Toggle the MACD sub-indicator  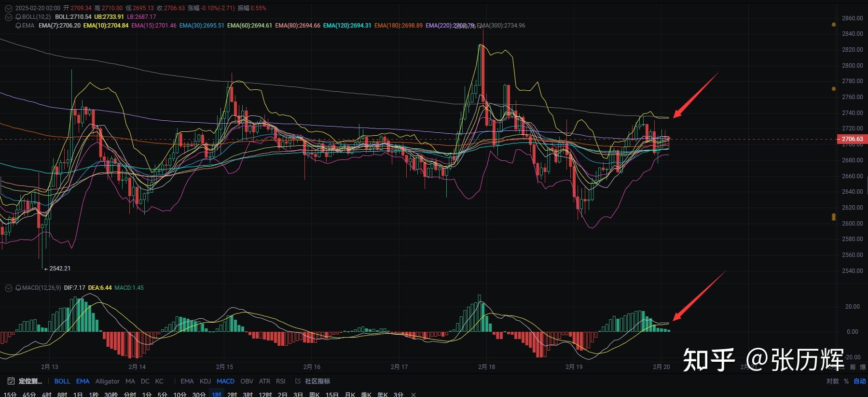[x=225, y=381]
